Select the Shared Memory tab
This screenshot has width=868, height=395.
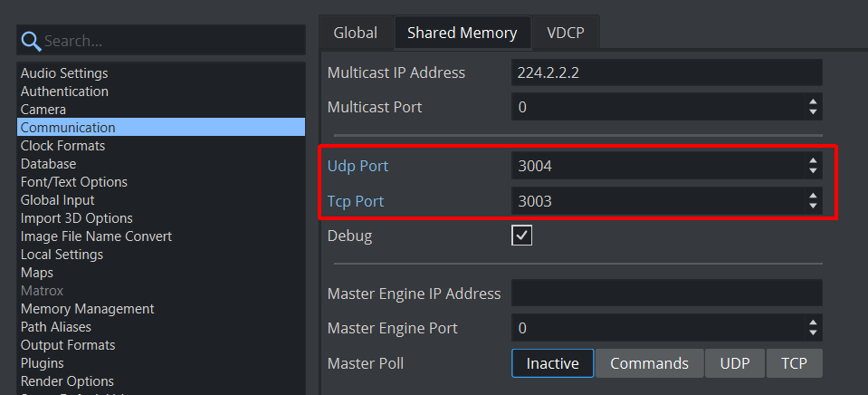(x=462, y=33)
